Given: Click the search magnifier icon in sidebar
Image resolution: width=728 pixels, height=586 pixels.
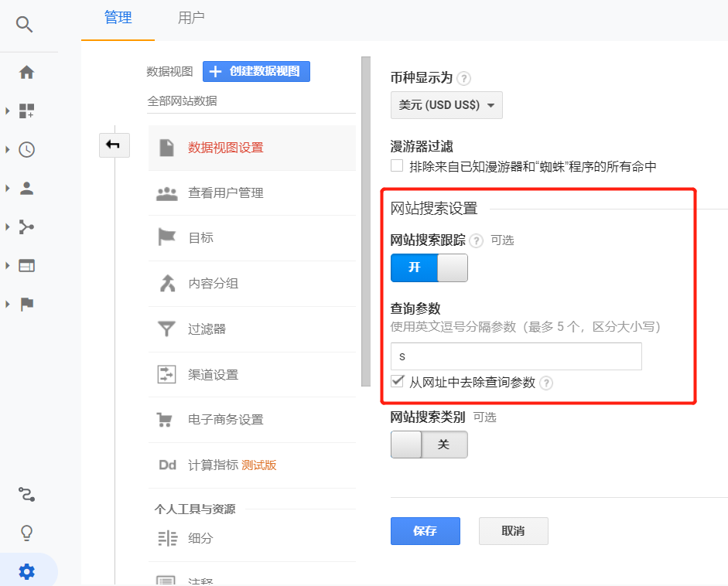Looking at the screenshot, I should coord(25,25).
